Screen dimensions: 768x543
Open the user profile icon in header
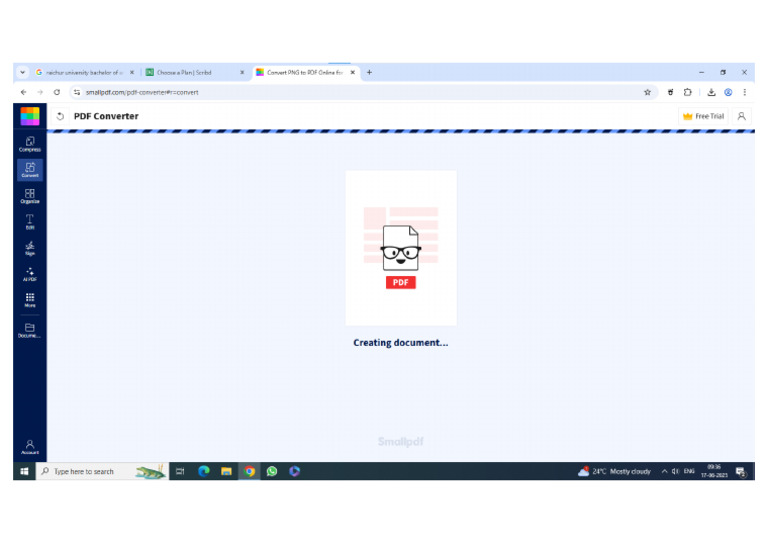[x=742, y=116]
